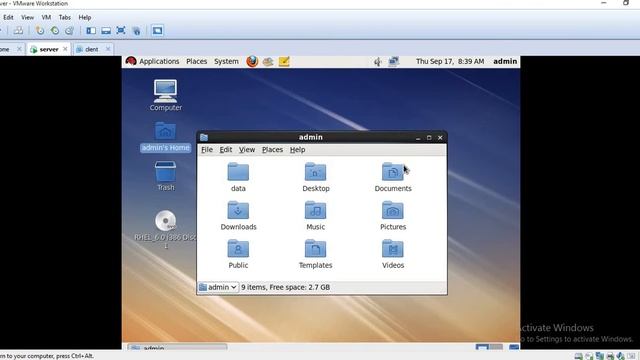Select the Pictures folder
The width and height of the screenshot is (640, 360).
coord(393,216)
